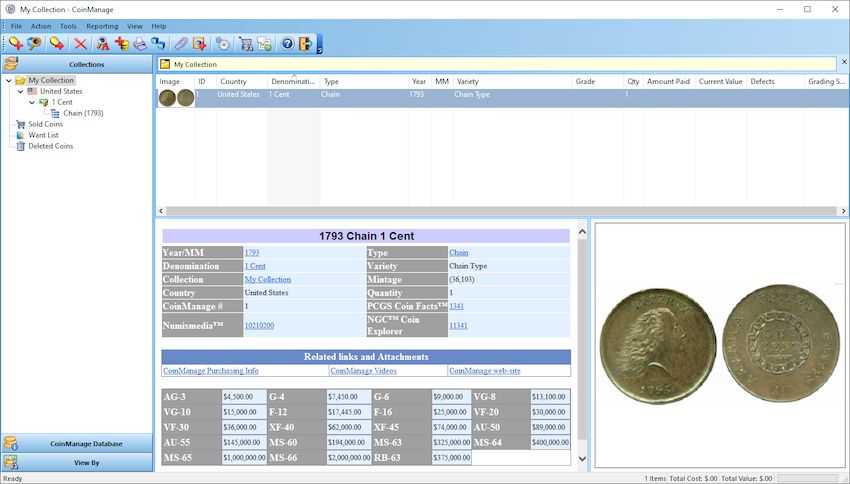850x484 pixels.
Task: Open the Reporting menu
Action: click(x=102, y=26)
